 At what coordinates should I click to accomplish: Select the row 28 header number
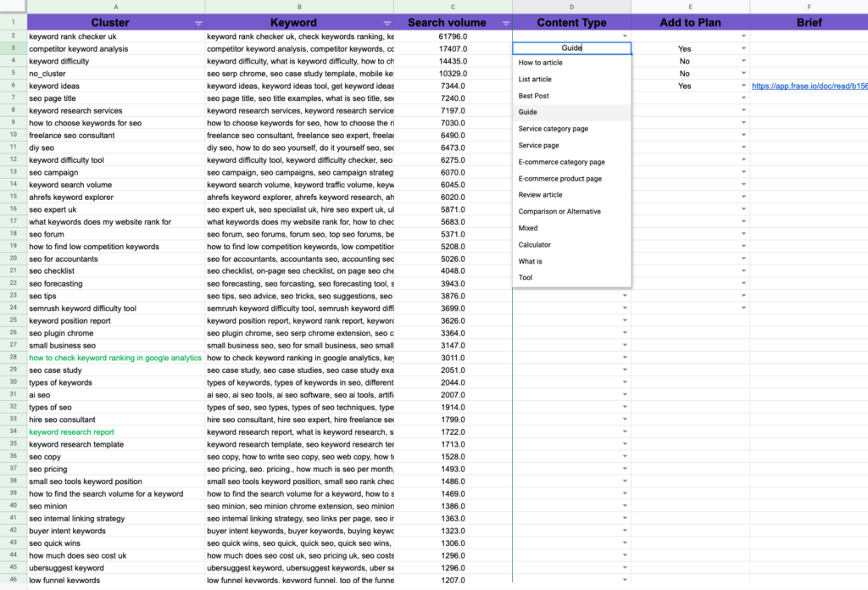point(14,358)
